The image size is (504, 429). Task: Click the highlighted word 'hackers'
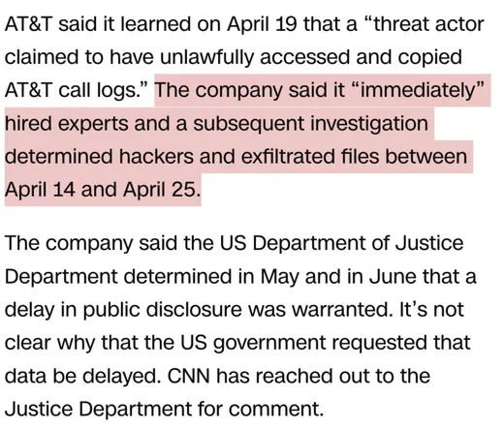pyautogui.click(x=156, y=157)
